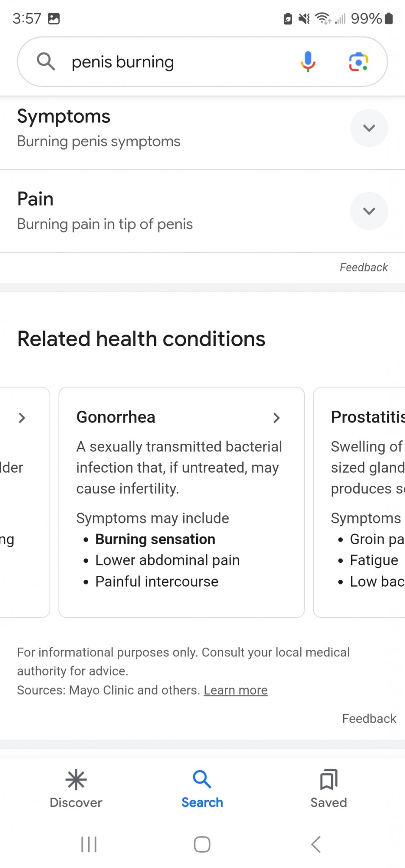
Task: Open the Discover asterisk icon
Action: [x=76, y=780]
